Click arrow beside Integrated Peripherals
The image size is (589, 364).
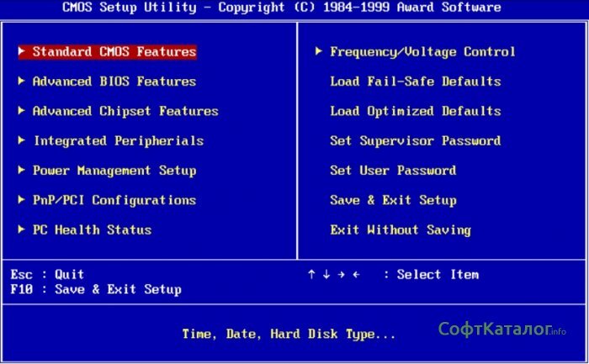22,140
